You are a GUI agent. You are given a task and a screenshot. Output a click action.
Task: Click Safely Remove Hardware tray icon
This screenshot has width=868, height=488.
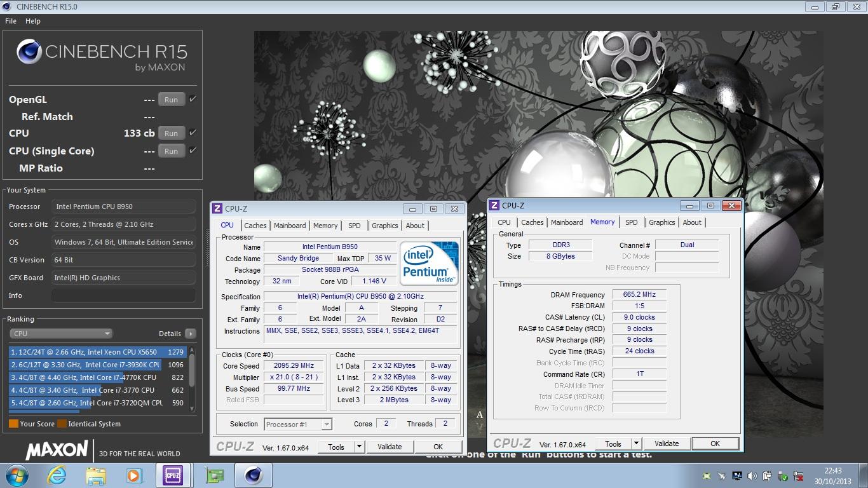tap(783, 476)
